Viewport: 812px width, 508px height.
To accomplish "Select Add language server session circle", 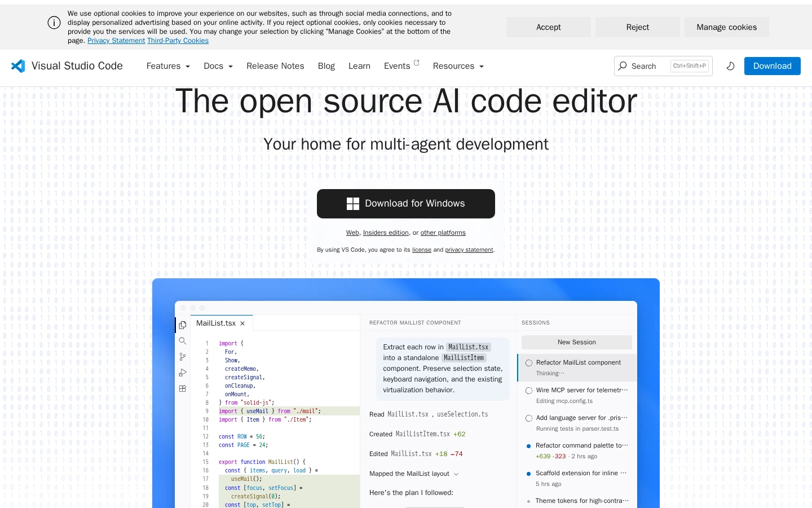I will click(x=529, y=418).
